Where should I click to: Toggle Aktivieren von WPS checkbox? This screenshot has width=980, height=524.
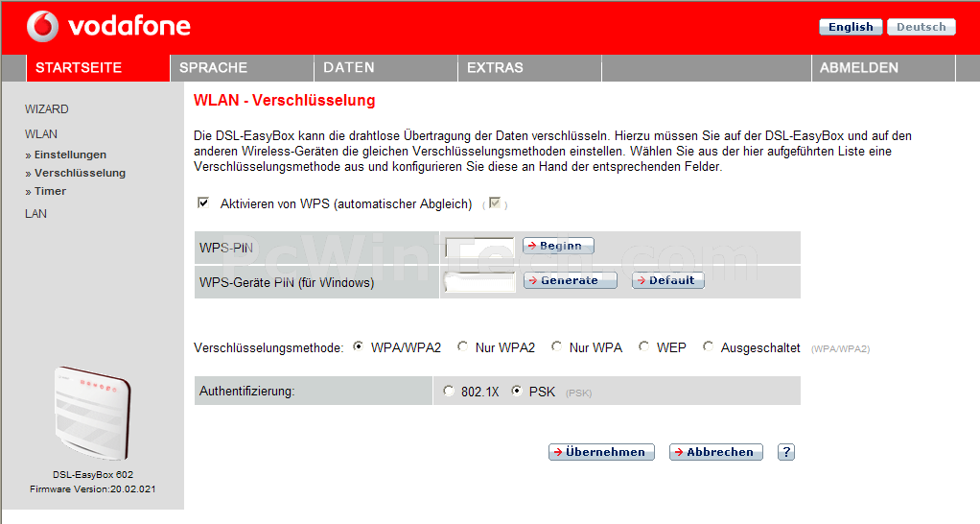click(x=203, y=202)
